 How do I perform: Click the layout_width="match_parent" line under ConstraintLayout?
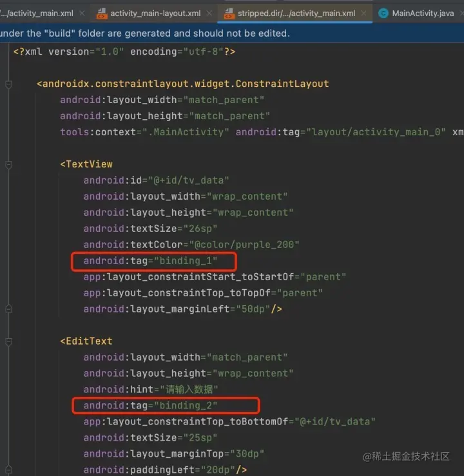point(162,100)
